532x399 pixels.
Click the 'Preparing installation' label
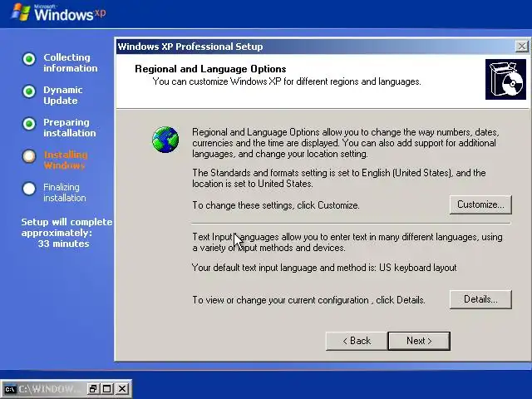[x=70, y=127]
